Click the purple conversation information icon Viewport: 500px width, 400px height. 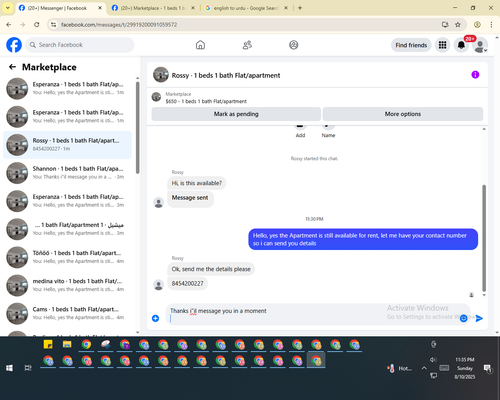pos(475,75)
